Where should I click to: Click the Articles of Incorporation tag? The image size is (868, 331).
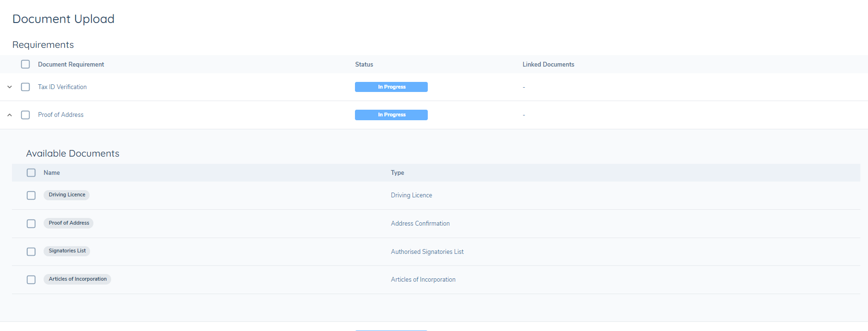tap(77, 279)
